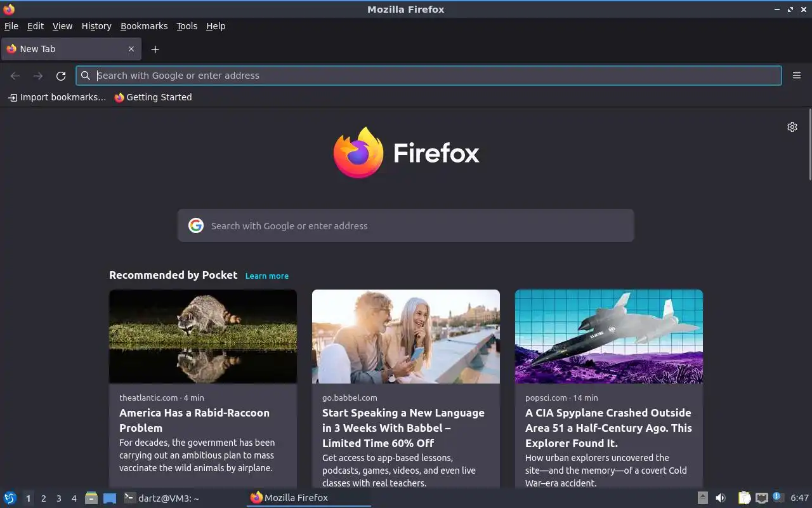Click blue show desktop taskbar icon

tap(110, 498)
